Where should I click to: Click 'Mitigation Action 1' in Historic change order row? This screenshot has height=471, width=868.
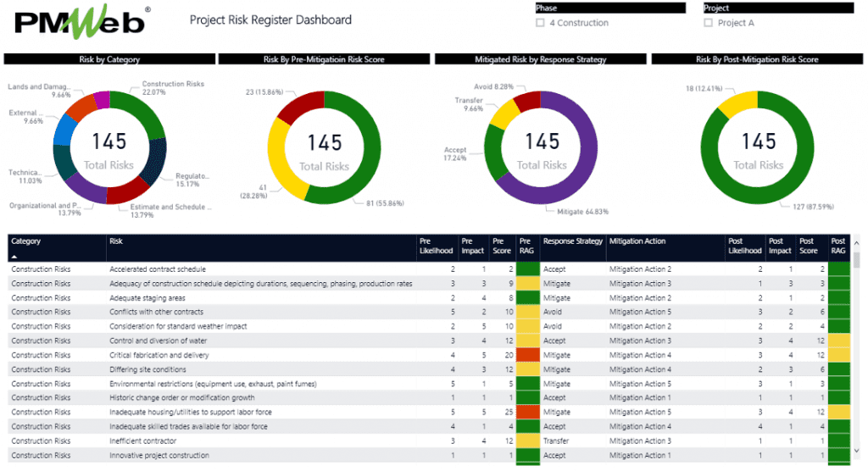[x=640, y=398]
